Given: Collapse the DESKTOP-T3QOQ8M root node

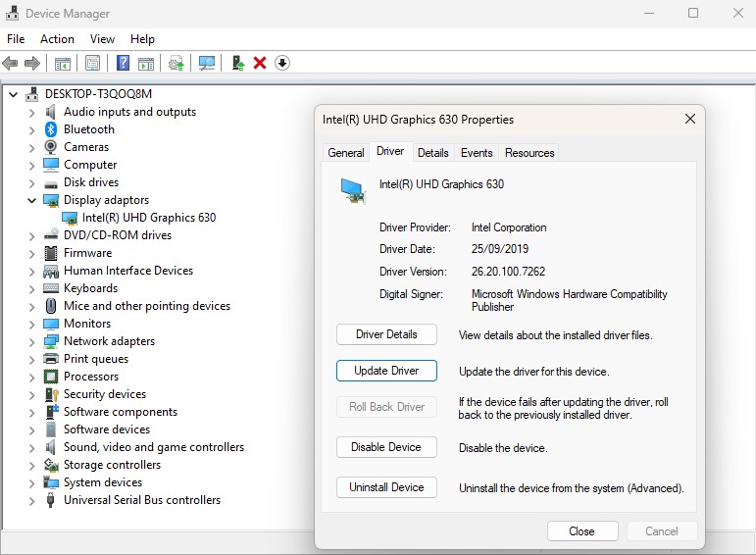Looking at the screenshot, I should 14,94.
